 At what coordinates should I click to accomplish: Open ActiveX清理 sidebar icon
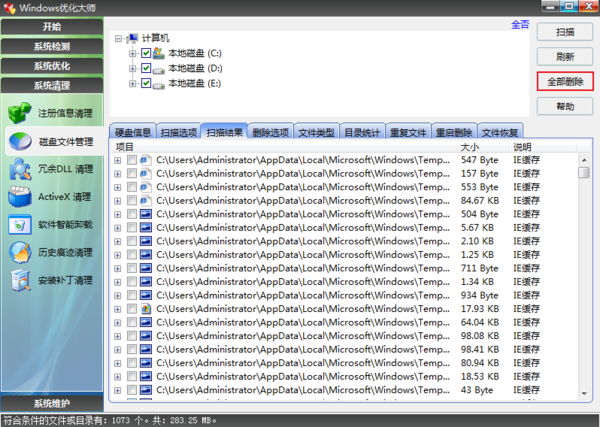[x=20, y=197]
